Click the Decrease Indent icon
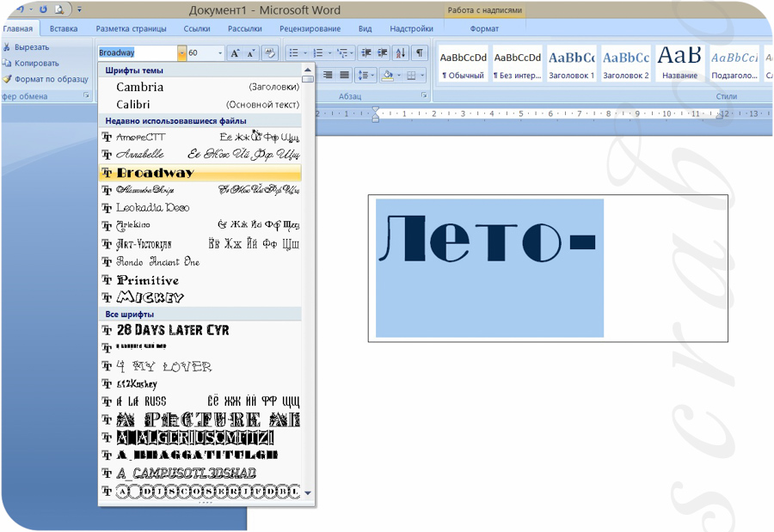Viewport: 774px width, 532px height. (366, 52)
